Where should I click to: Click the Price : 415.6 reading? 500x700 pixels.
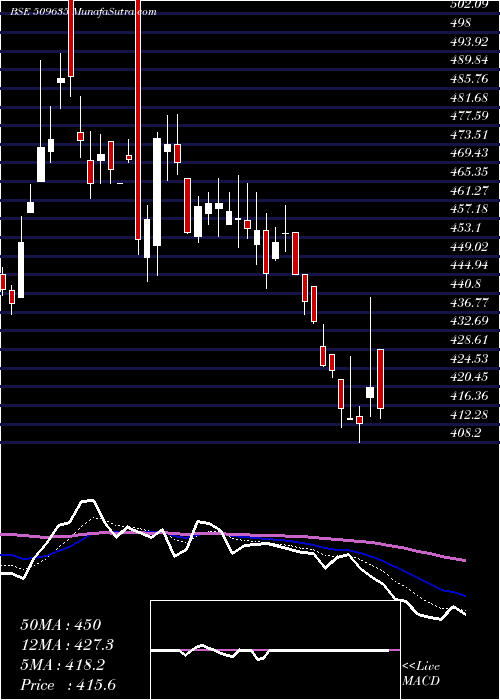pyautogui.click(x=68, y=685)
